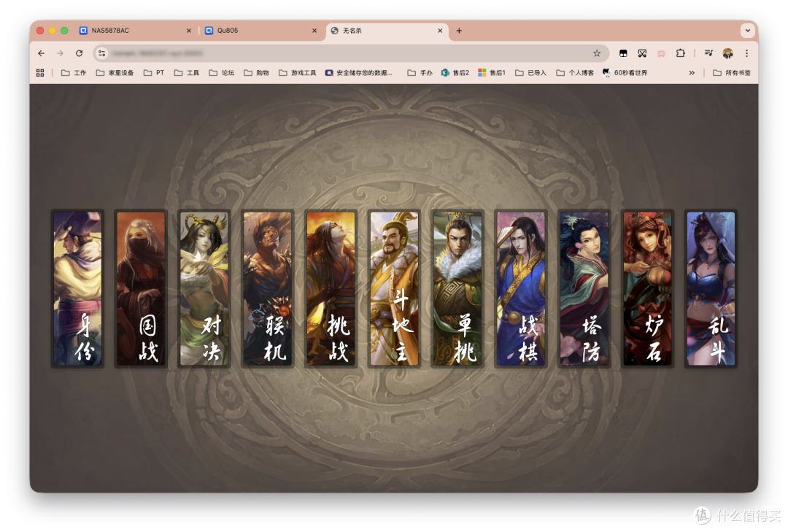The height and width of the screenshot is (532, 788).
Task: Open a new browser tab
Action: coord(459,31)
